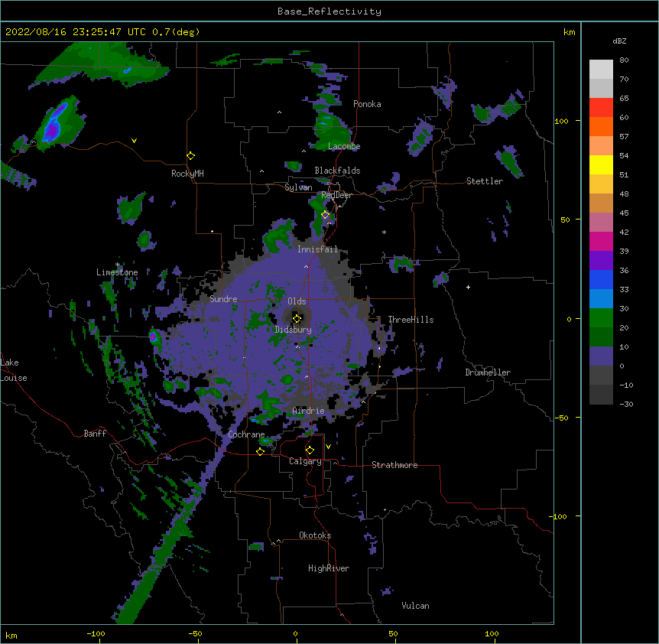
Task: Select the Innisfail label
Action: (317, 249)
